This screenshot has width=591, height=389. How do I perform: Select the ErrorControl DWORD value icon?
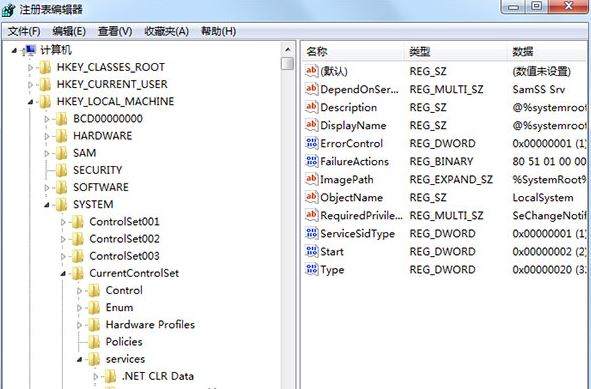pos(311,142)
